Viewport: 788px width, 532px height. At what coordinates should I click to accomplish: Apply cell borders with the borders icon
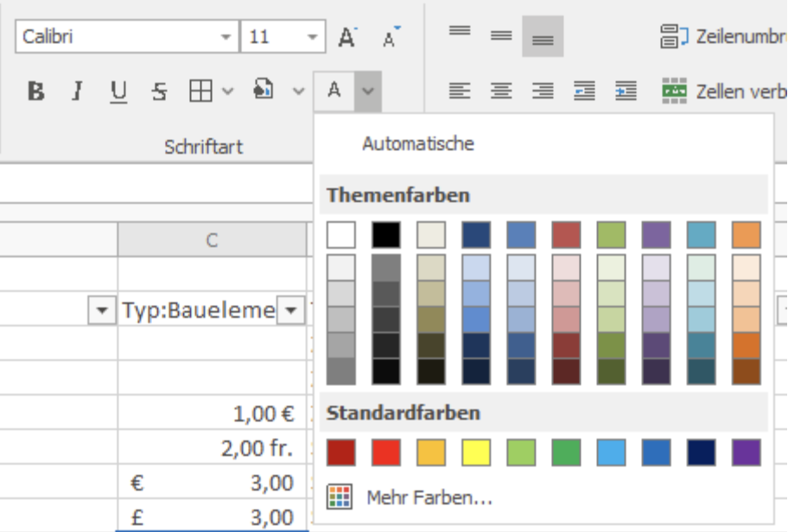[200, 92]
